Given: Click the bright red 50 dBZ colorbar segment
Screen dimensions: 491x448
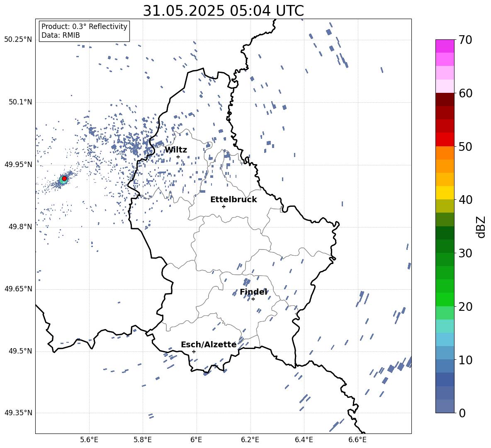Looking at the screenshot, I should coord(445,140).
